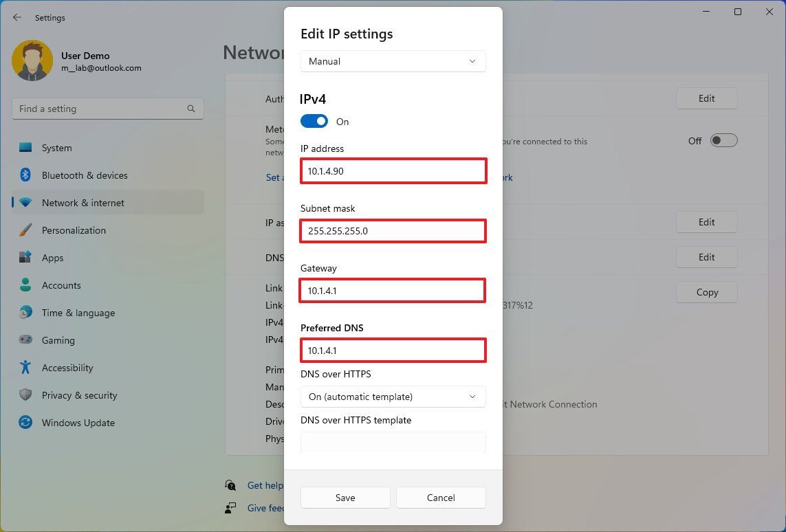Click the Save button
This screenshot has height=532, width=786.
click(x=345, y=498)
